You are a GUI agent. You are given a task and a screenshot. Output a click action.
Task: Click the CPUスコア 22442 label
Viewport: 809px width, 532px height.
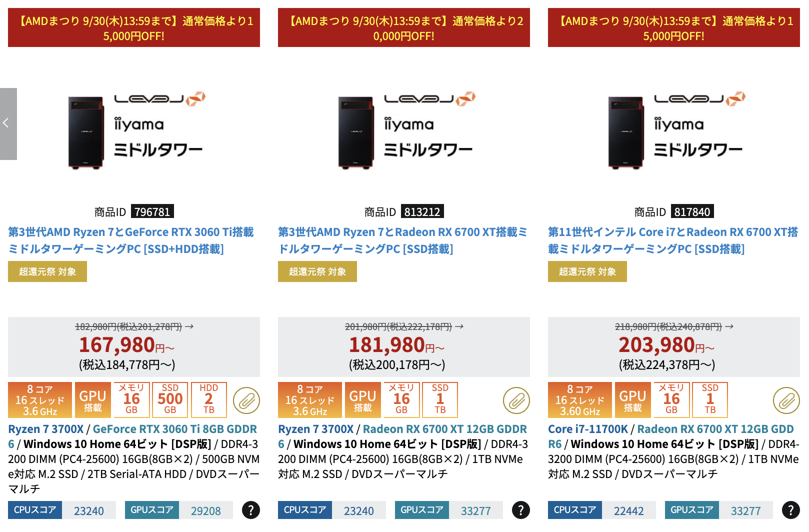(602, 510)
